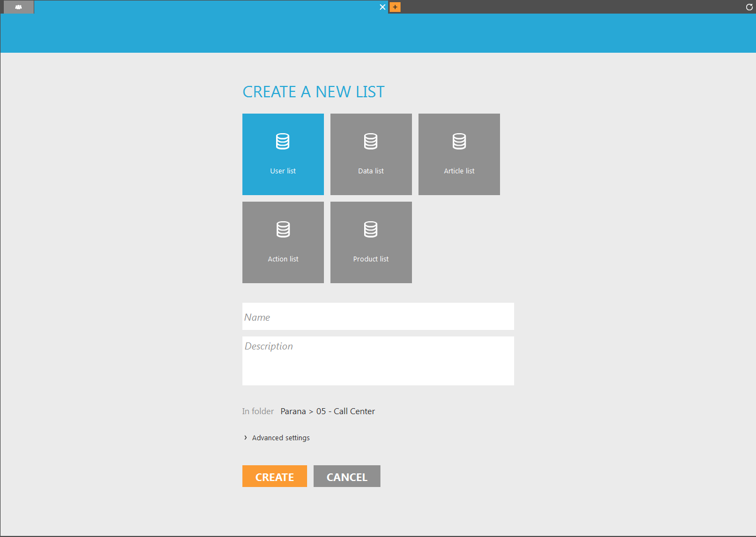Screen dimensions: 756x537
Task: Select the Action list tile icon
Action: [x=283, y=229]
